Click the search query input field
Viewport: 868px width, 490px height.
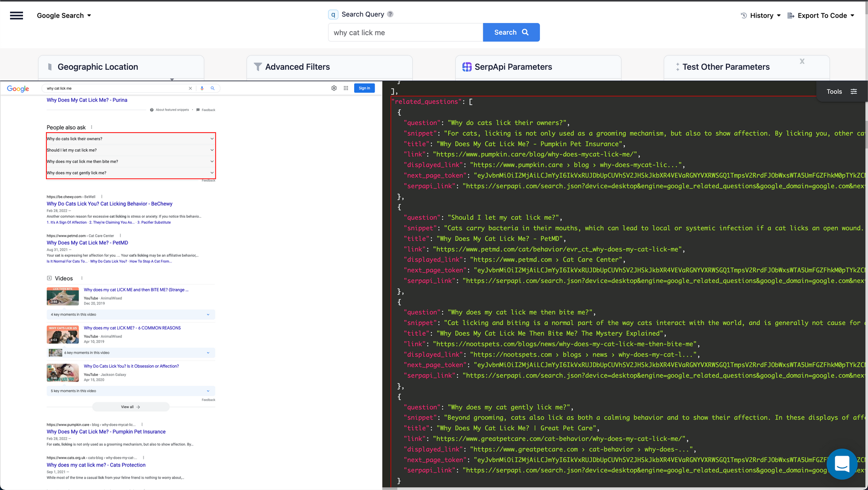pos(405,33)
